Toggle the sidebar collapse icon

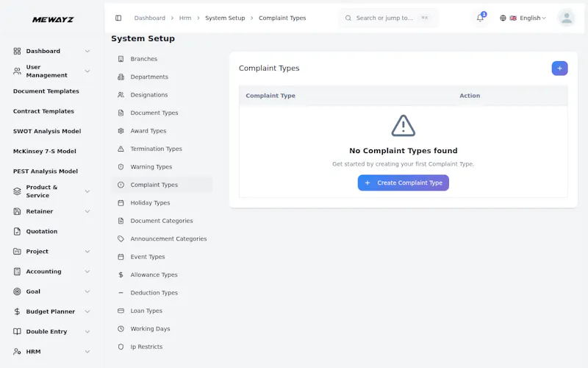tap(118, 18)
